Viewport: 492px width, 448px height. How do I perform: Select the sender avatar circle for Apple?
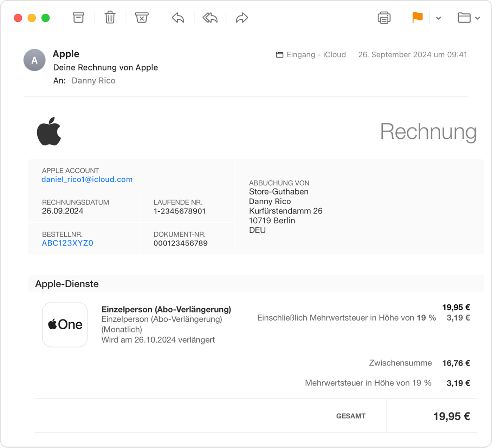coord(34,60)
